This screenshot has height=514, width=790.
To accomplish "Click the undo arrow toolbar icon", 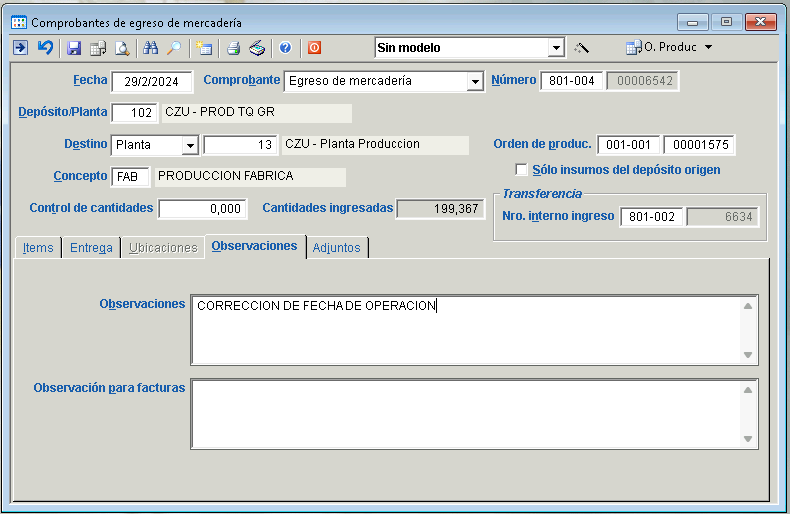I will (x=45, y=47).
